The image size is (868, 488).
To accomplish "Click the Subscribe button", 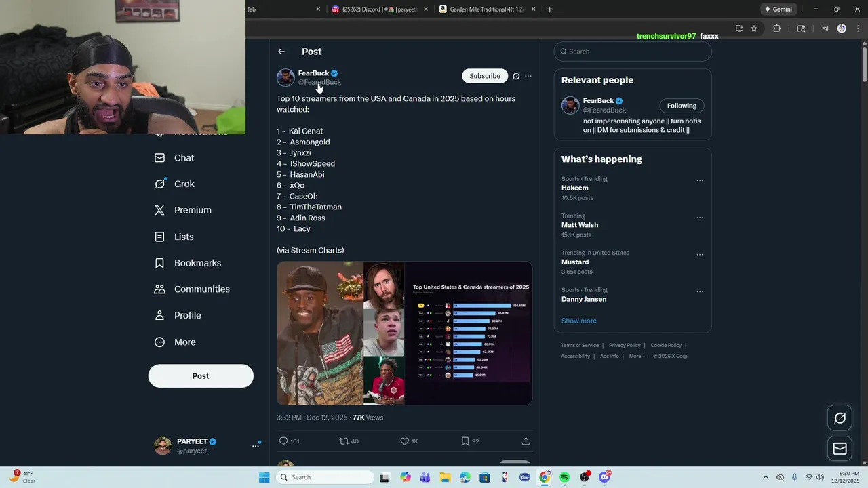I will click(485, 76).
